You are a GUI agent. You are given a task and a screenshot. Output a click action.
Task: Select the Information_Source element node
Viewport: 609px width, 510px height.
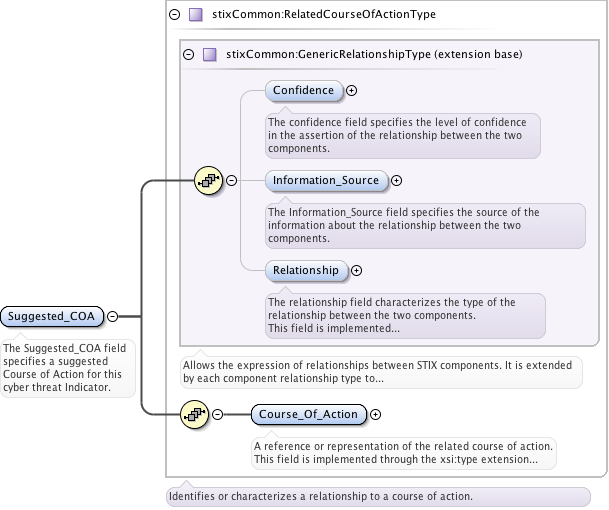326,181
